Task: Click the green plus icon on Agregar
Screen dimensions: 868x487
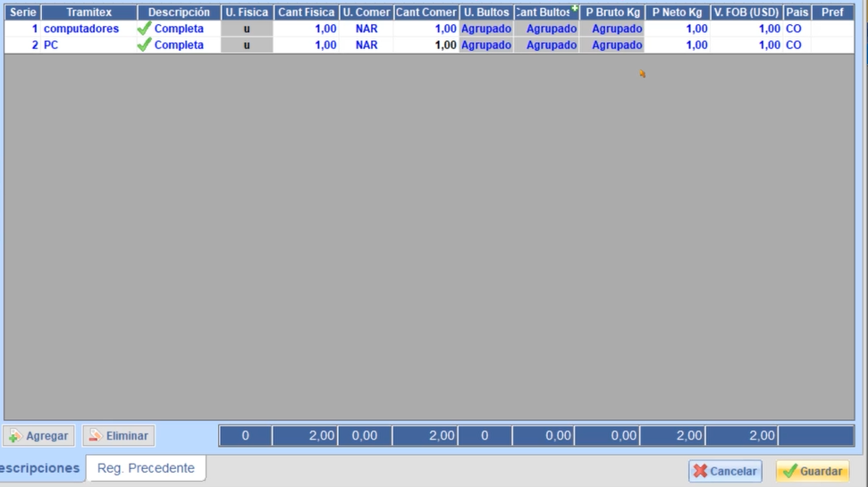Action: [x=14, y=436]
